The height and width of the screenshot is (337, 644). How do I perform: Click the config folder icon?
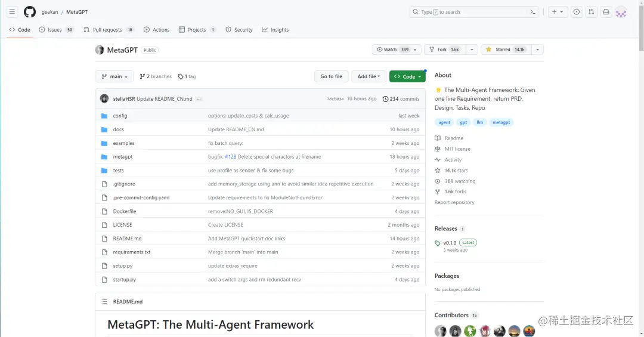click(x=104, y=116)
